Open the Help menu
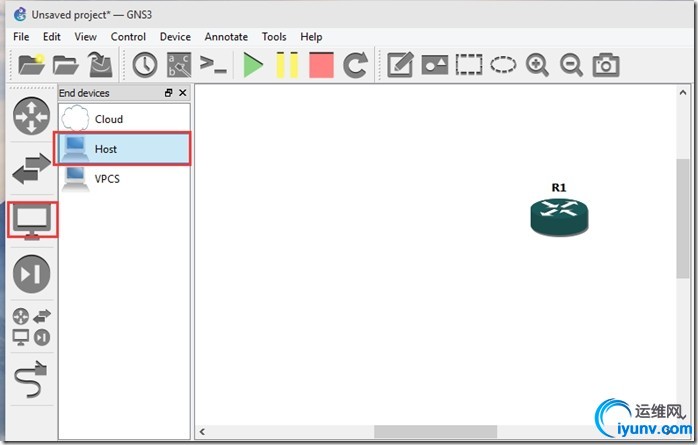Screen dimensions: 698x445 [x=311, y=37]
